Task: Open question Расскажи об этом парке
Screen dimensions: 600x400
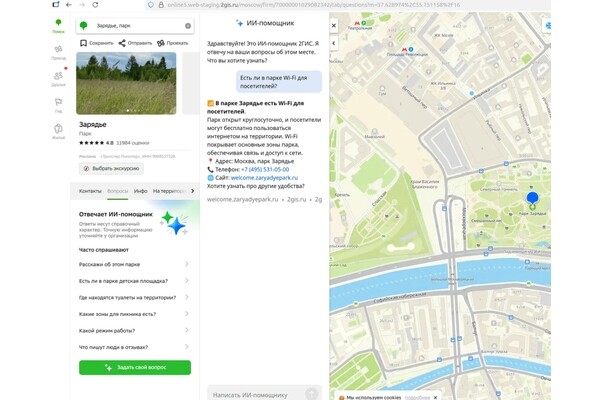Action: point(134,264)
